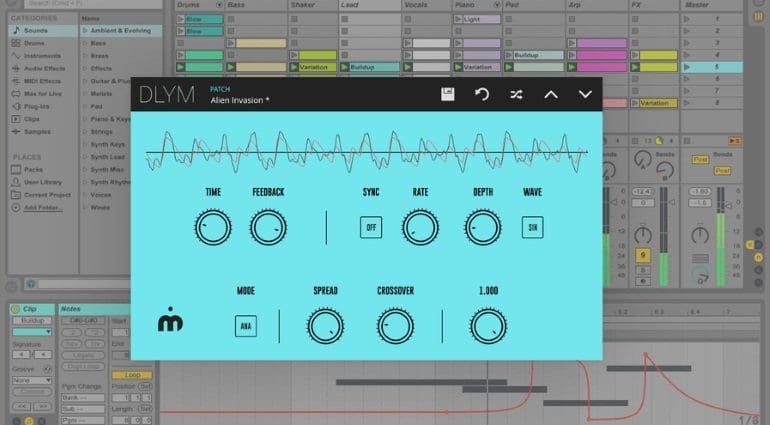Save the current DLYM patch
The width and height of the screenshot is (770, 425).
pyautogui.click(x=447, y=94)
